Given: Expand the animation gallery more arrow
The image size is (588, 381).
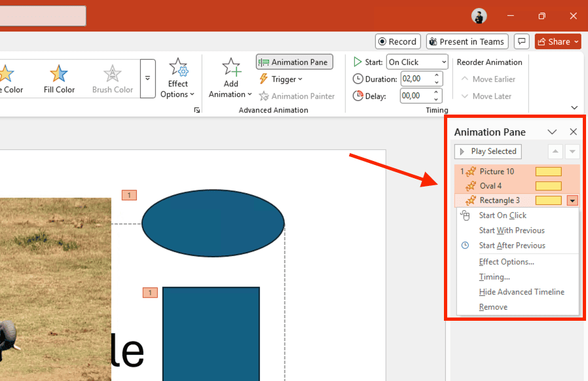Looking at the screenshot, I should click(147, 78).
